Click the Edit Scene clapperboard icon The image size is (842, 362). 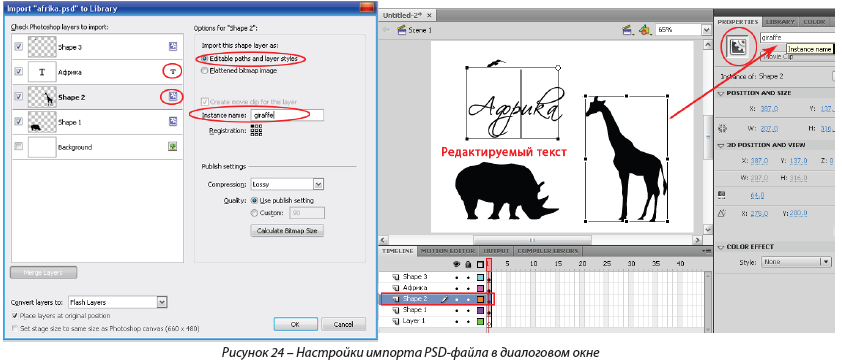(x=627, y=30)
